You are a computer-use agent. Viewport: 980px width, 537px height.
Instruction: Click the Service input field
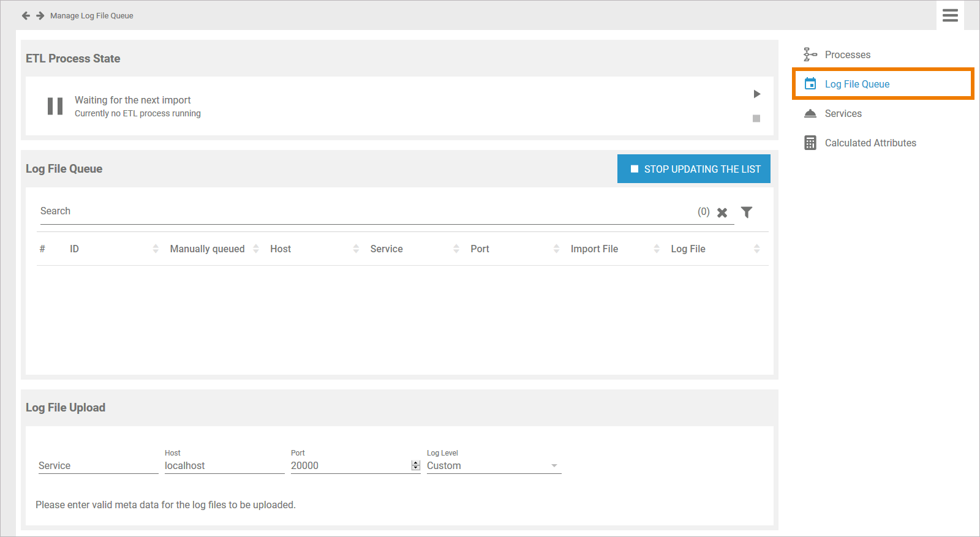pos(98,465)
